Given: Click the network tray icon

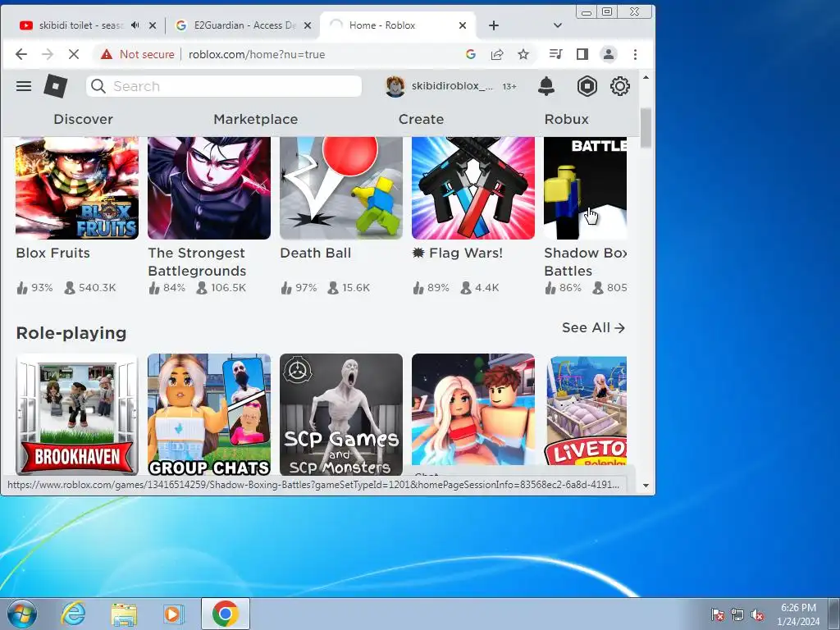Looking at the screenshot, I should [737, 614].
